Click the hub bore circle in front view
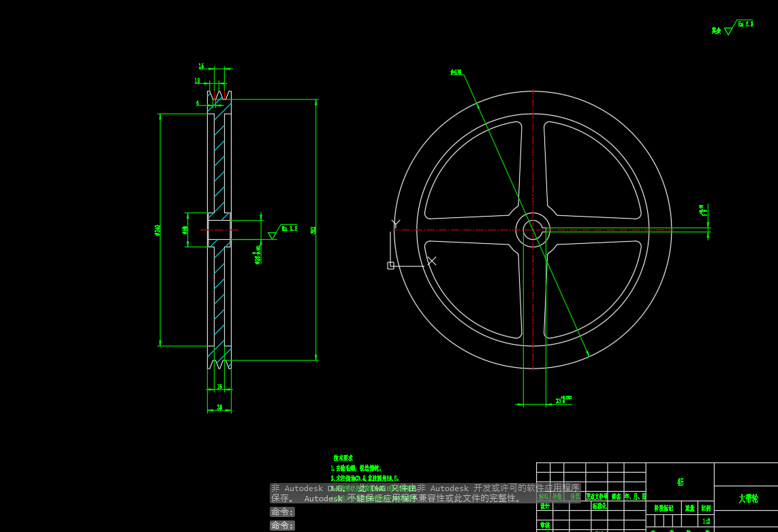This screenshot has height=532, width=778. click(533, 230)
